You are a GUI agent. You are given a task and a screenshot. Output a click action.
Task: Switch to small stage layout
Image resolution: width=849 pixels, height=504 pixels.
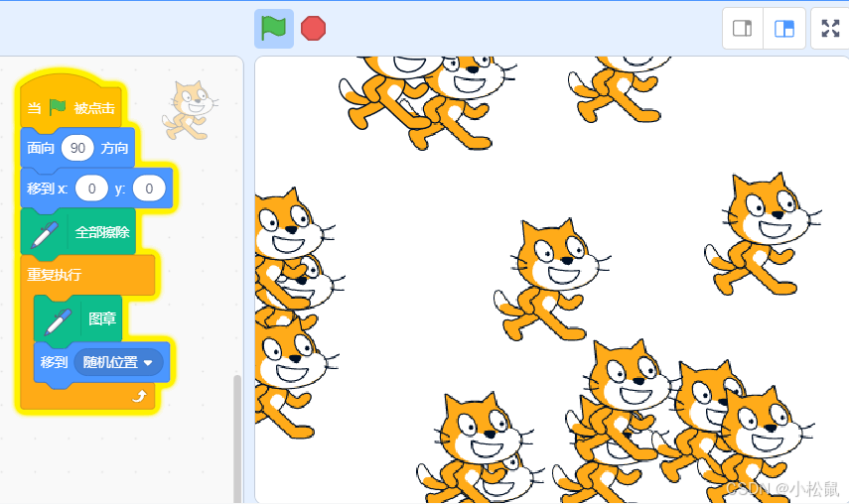tap(743, 28)
